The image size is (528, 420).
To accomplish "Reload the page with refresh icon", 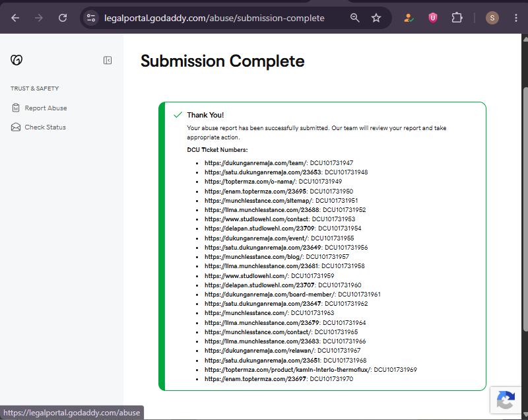I will 63,18.
